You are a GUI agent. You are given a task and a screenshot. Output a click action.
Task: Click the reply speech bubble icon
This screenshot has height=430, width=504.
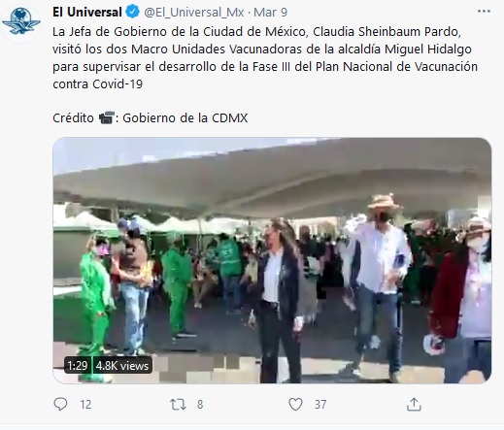pos(60,404)
